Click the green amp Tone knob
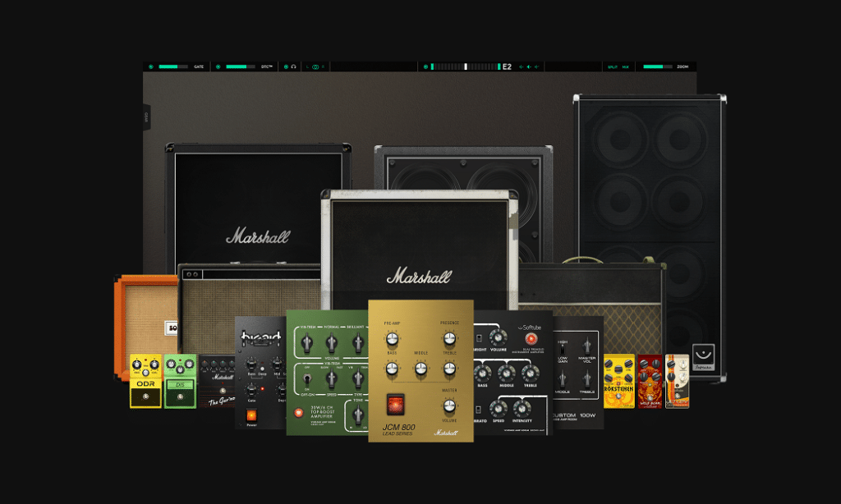Image resolution: width=841 pixels, height=504 pixels. point(358,415)
